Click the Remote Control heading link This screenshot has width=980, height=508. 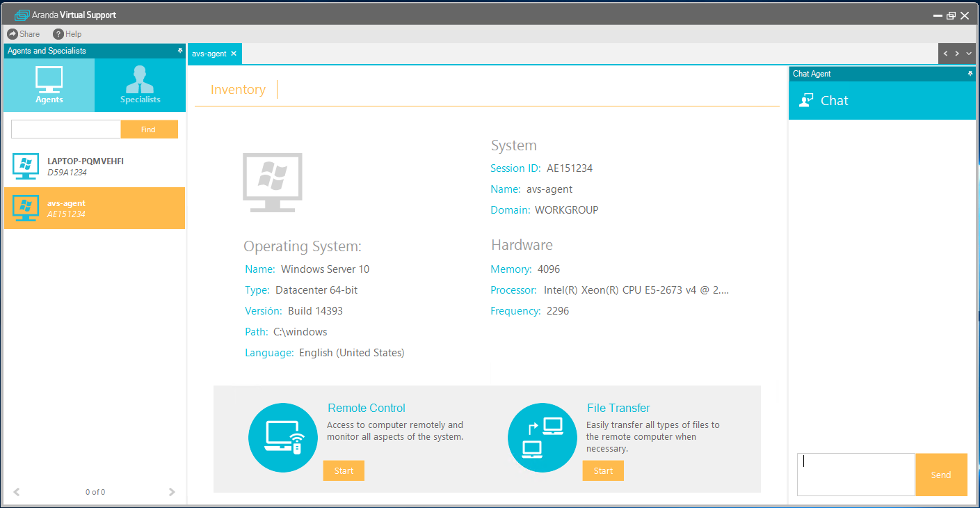click(x=367, y=408)
